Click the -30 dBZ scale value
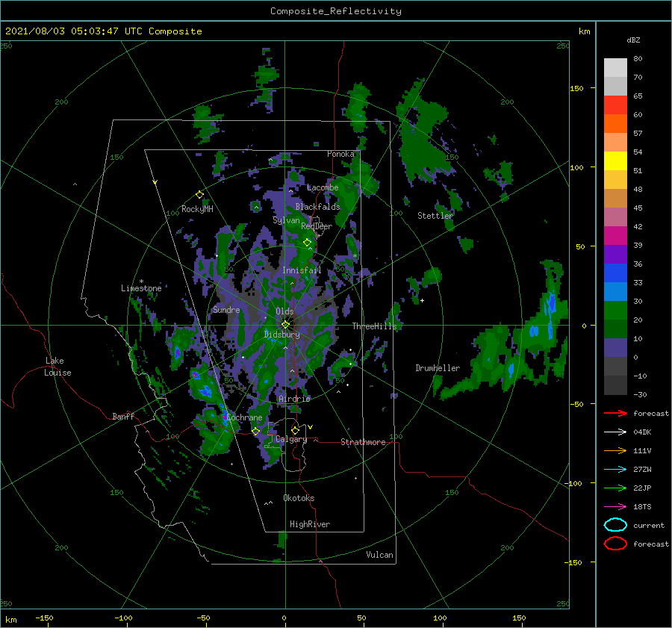This screenshot has width=672, height=628. point(640,394)
